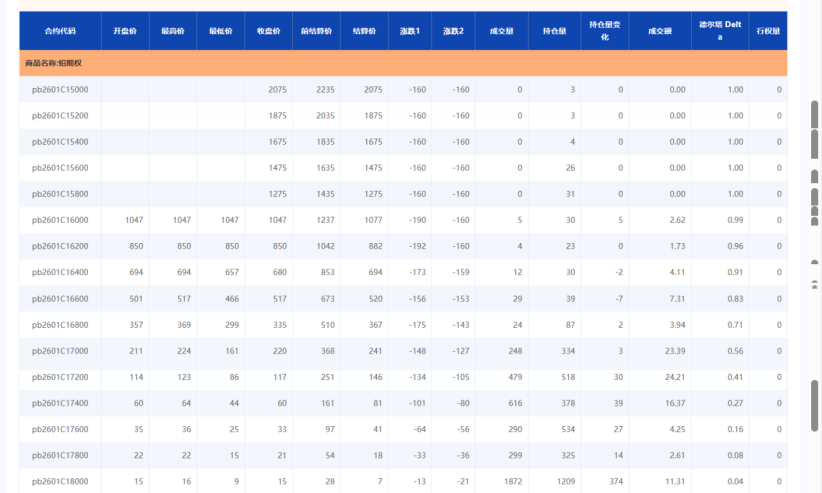This screenshot has width=822, height=493.
Task: Select contract code pb2601C17400
Action: pos(60,403)
